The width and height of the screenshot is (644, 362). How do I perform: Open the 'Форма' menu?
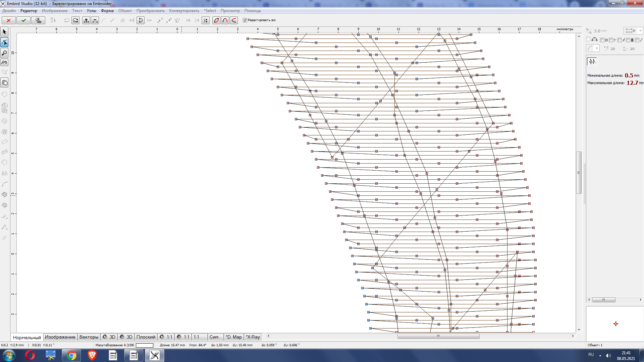(107, 11)
